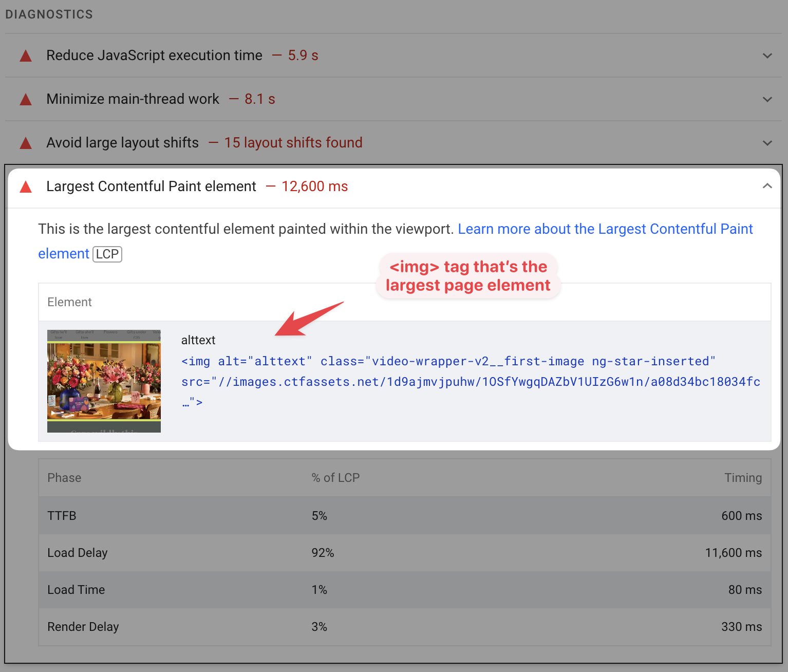Open the Learn more about Largest Contentful Paint link

(605, 229)
